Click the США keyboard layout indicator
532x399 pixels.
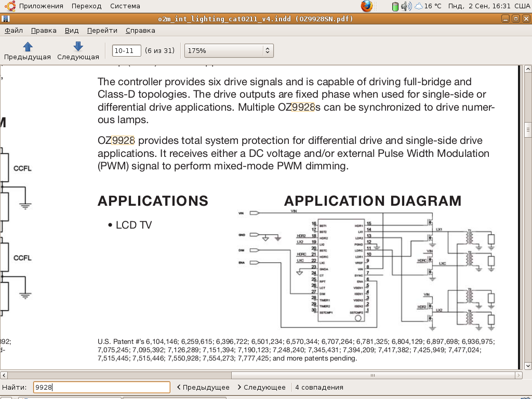[x=521, y=6]
